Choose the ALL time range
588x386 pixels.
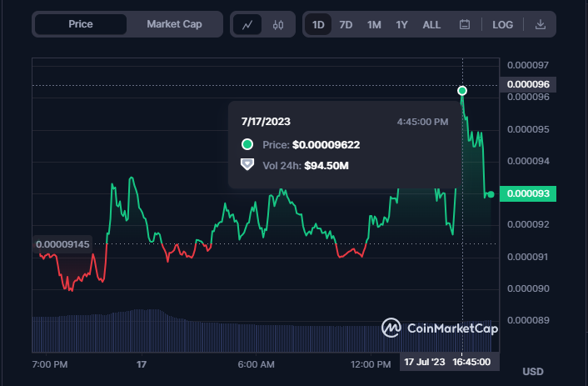pyautogui.click(x=431, y=25)
